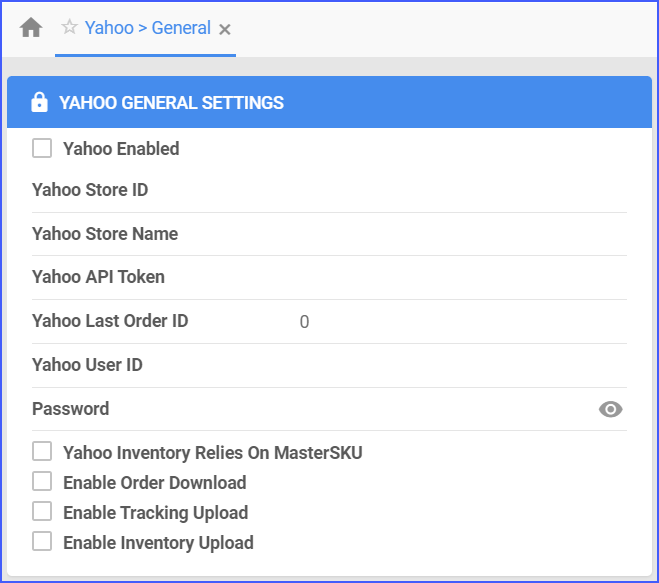Favorite the Yahoo General tab star
This screenshot has height=583, width=659.
coord(69,27)
